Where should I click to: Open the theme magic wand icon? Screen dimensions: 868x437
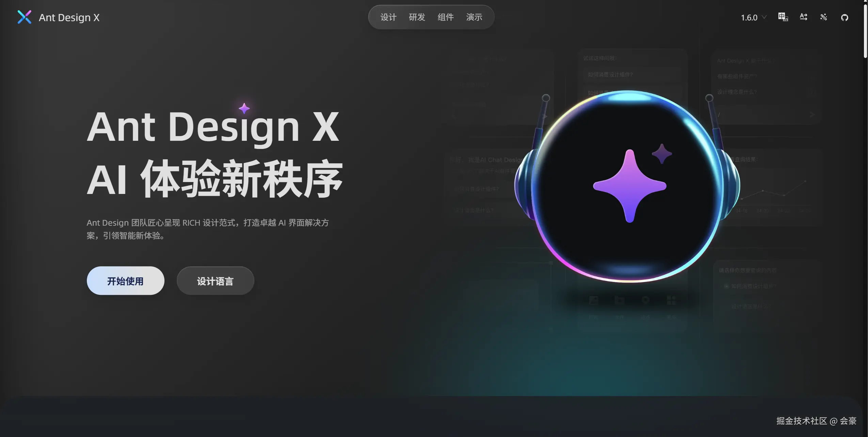point(824,17)
